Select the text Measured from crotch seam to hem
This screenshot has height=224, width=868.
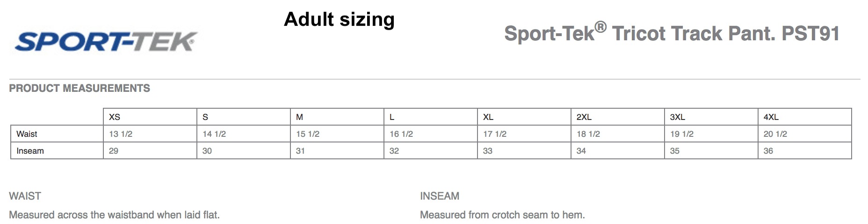(x=502, y=215)
